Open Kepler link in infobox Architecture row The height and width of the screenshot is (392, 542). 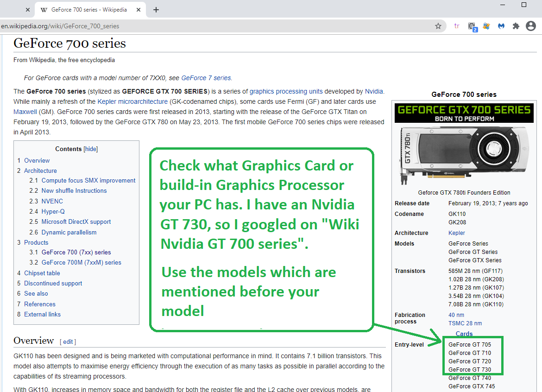[456, 233]
